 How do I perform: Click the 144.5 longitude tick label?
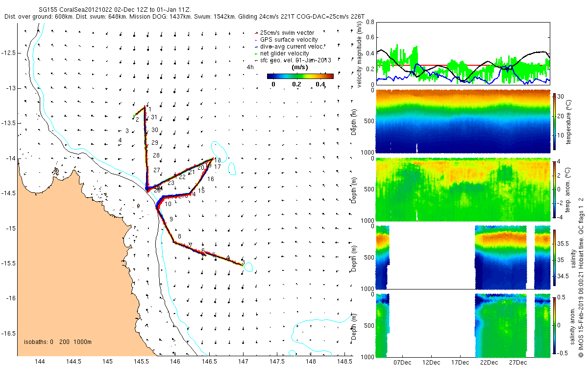73,362
